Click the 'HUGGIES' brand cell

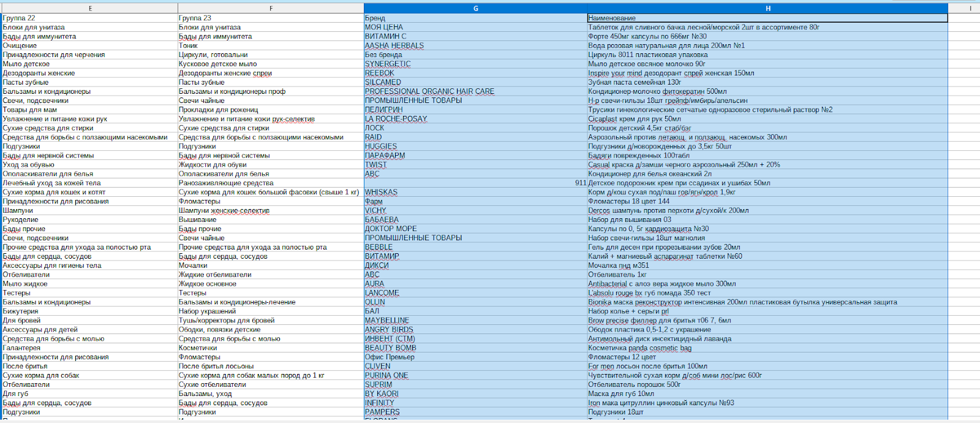(x=476, y=147)
